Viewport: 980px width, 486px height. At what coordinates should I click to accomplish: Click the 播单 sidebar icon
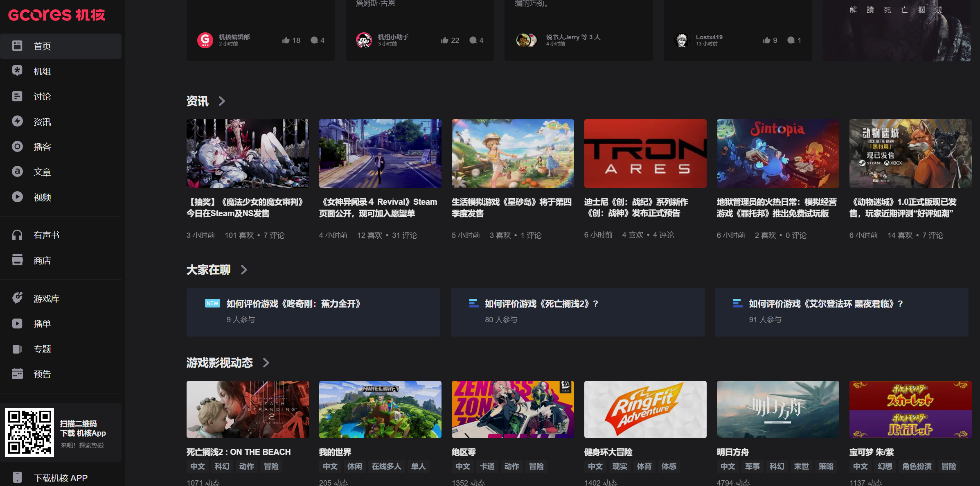17,323
